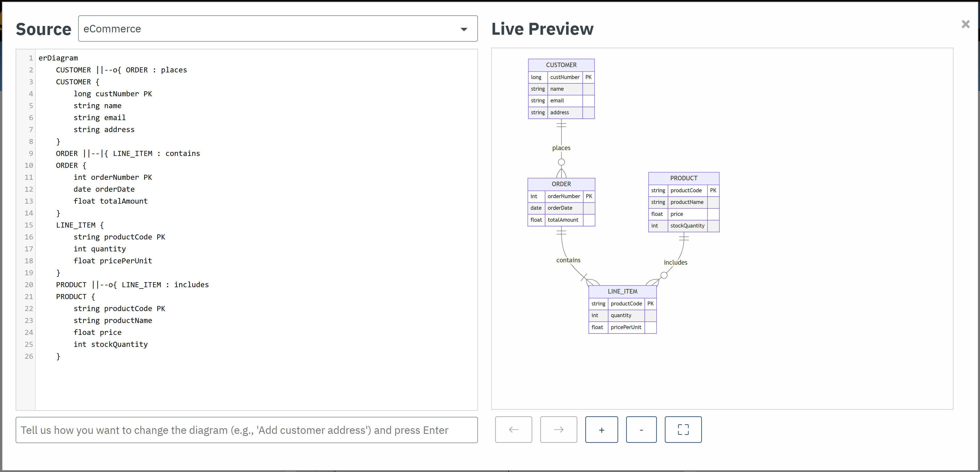This screenshot has width=980, height=472.
Task: Place cursor on line 1 erDiagram text
Action: pyautogui.click(x=58, y=58)
